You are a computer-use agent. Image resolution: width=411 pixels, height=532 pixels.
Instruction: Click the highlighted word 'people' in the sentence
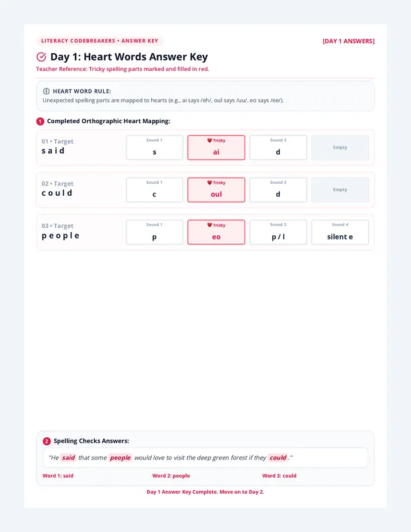pos(120,458)
